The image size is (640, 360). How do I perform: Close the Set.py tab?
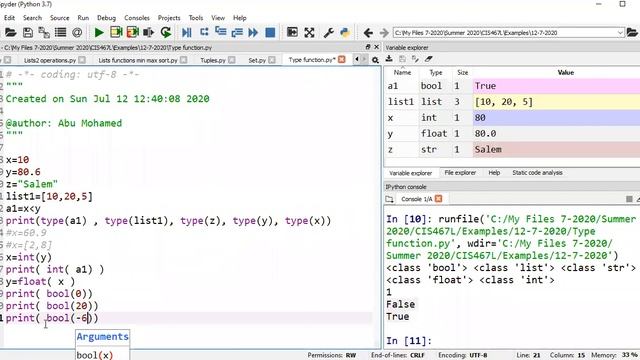coord(272,60)
